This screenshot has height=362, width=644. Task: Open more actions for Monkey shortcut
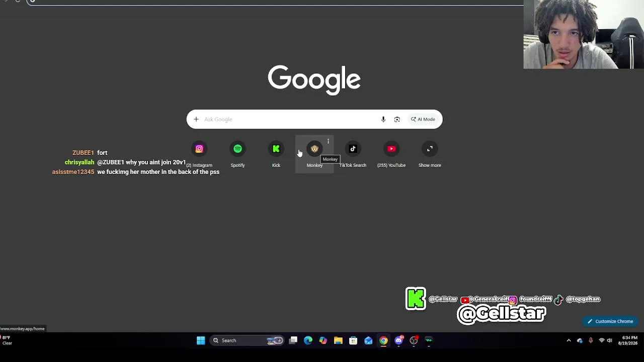tap(328, 141)
